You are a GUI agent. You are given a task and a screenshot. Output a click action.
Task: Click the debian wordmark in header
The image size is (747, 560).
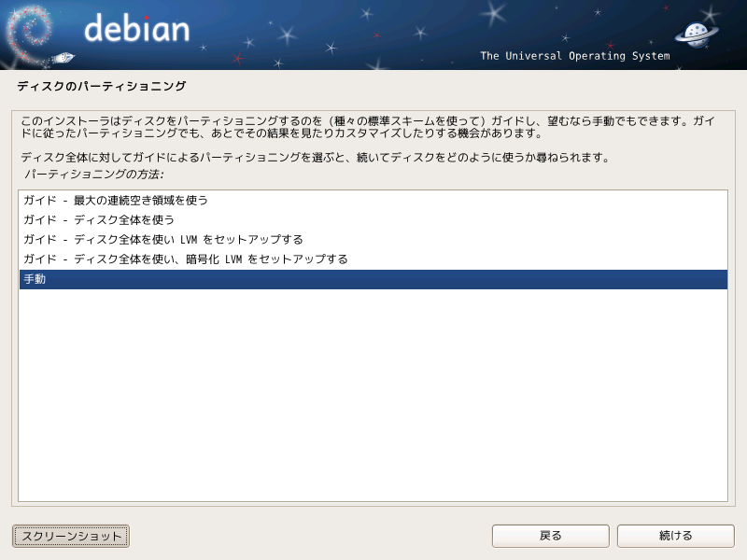[x=136, y=28]
